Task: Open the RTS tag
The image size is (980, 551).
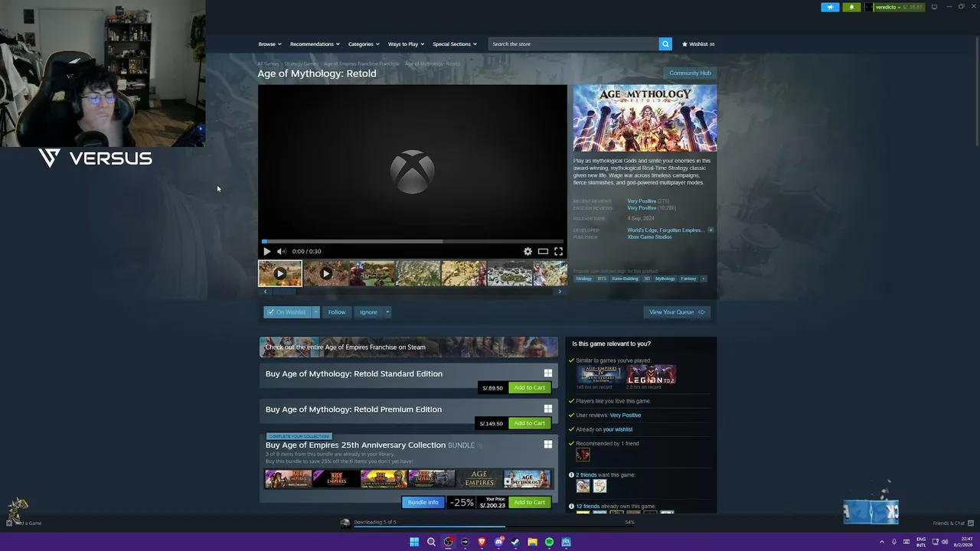Action: [602, 279]
